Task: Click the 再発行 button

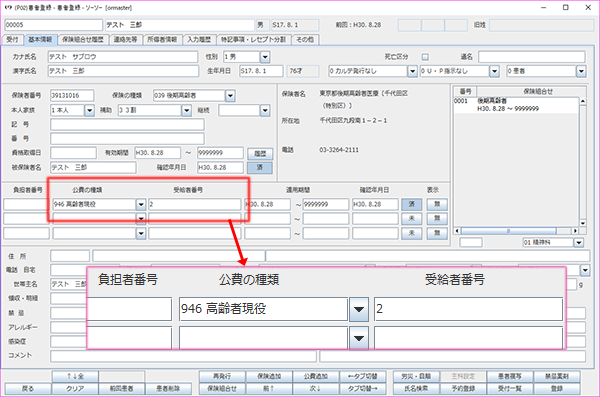Action: [x=222, y=376]
